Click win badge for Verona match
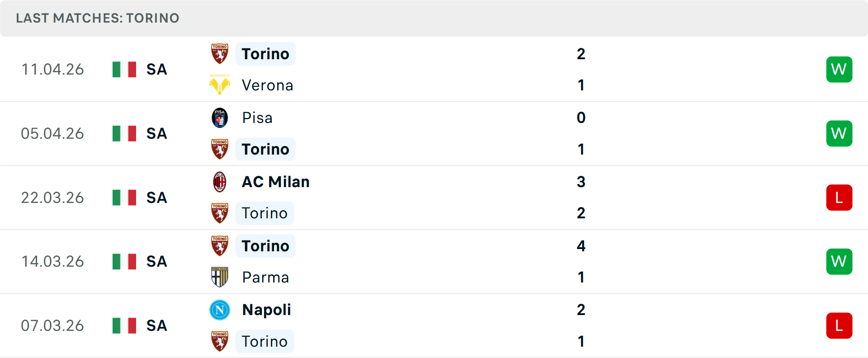Viewport: 868px width, 358px height. [x=839, y=70]
